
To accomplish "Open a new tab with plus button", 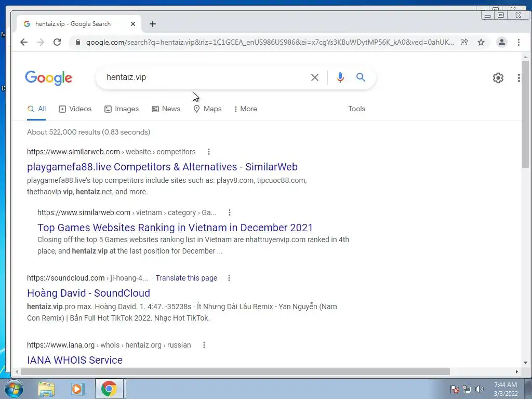I will point(153,24).
